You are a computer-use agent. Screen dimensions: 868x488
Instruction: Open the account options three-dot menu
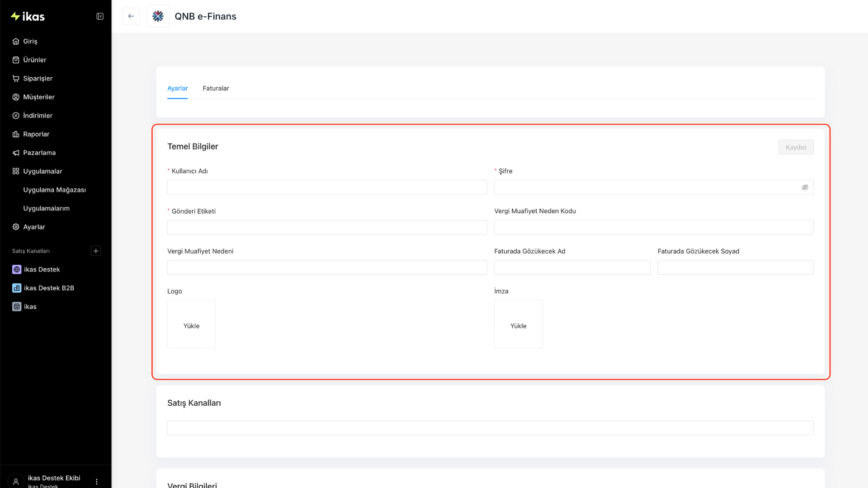pyautogui.click(x=97, y=482)
